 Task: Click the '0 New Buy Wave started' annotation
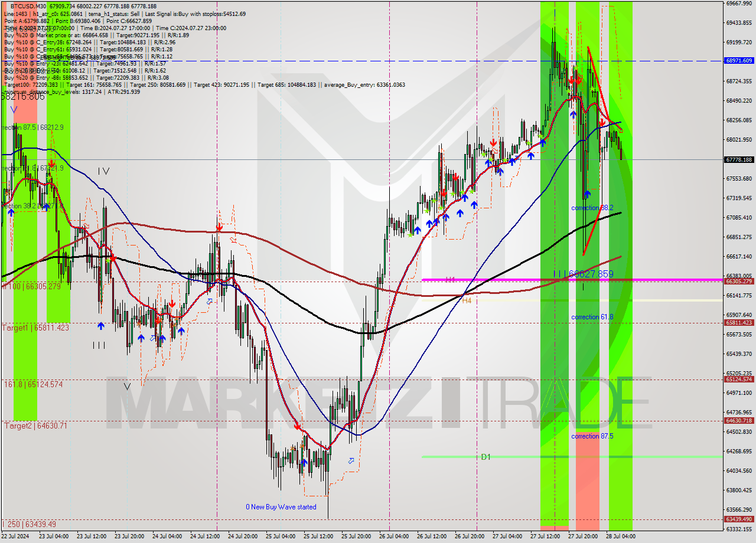pos(281,507)
